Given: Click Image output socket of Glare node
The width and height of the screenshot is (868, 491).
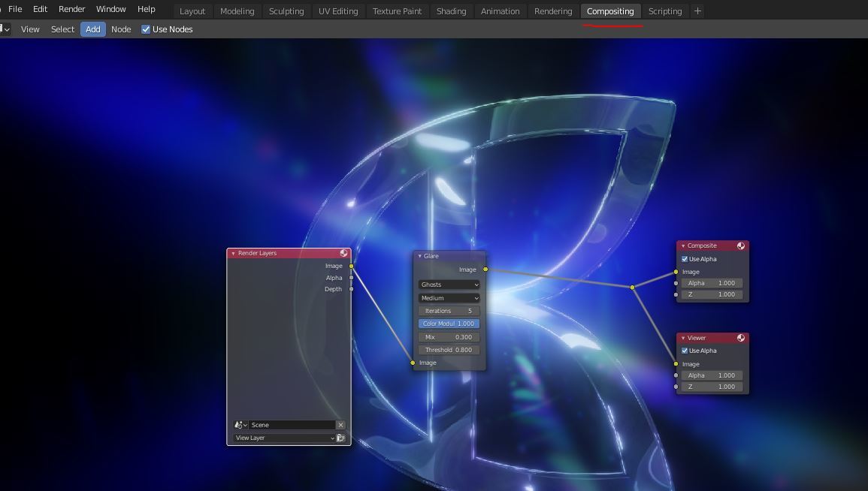Looking at the screenshot, I should click(x=485, y=270).
